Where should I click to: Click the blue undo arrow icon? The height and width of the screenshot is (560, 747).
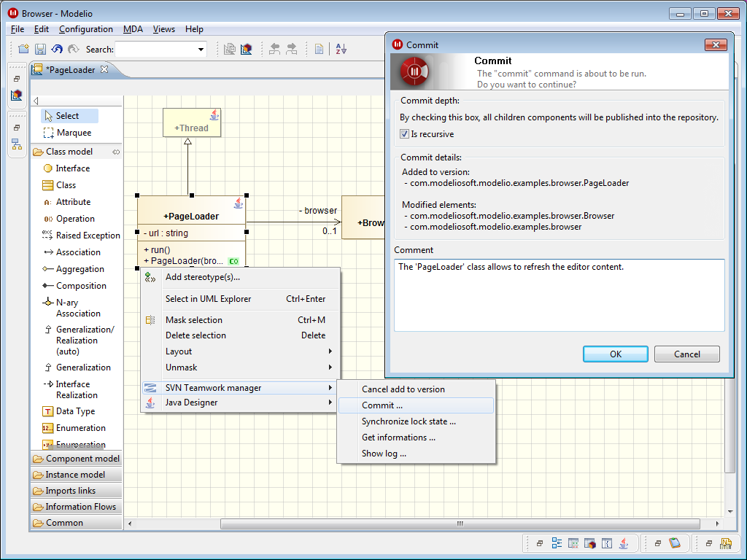click(57, 49)
